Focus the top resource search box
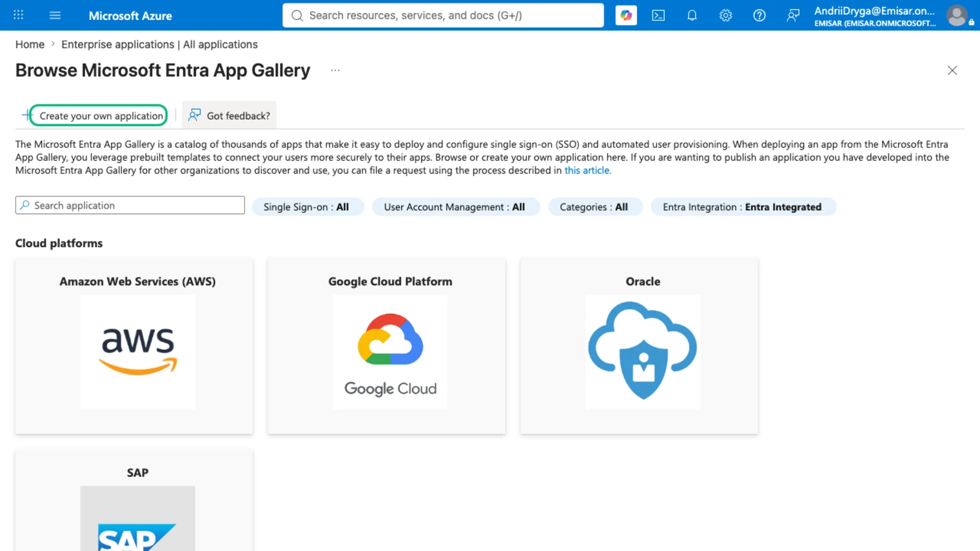 pos(443,15)
